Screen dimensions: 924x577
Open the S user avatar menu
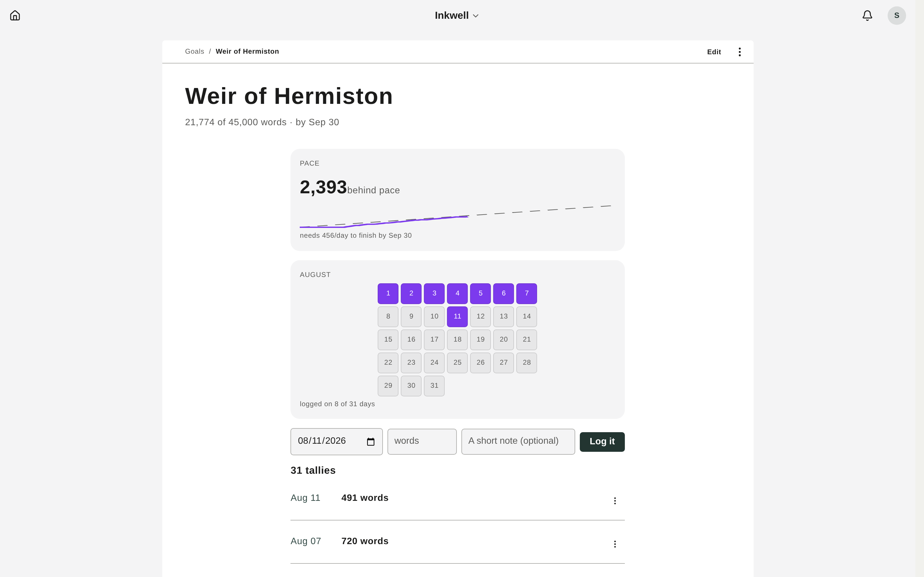[897, 16]
